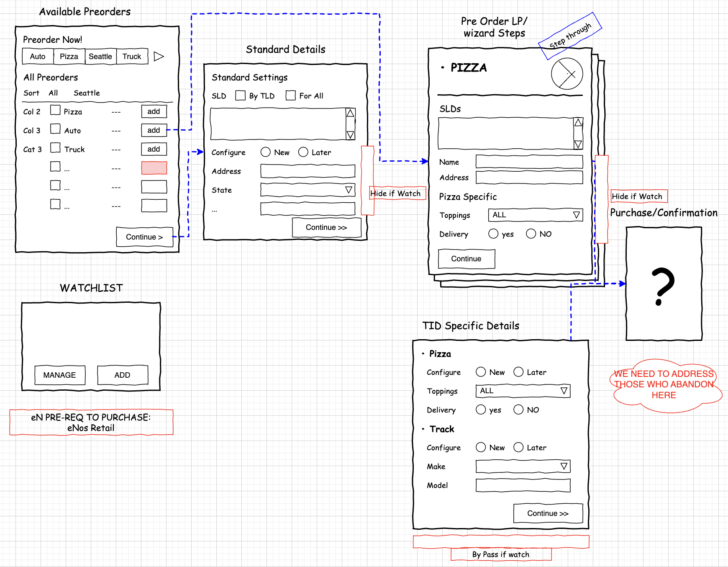Switch to the Seattle tab
Image resolution: width=728 pixels, height=567 pixels.
pyautogui.click(x=100, y=56)
